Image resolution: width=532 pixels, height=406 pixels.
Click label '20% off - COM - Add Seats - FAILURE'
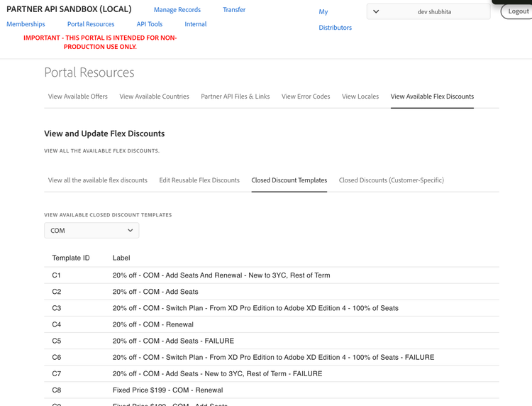tap(173, 341)
